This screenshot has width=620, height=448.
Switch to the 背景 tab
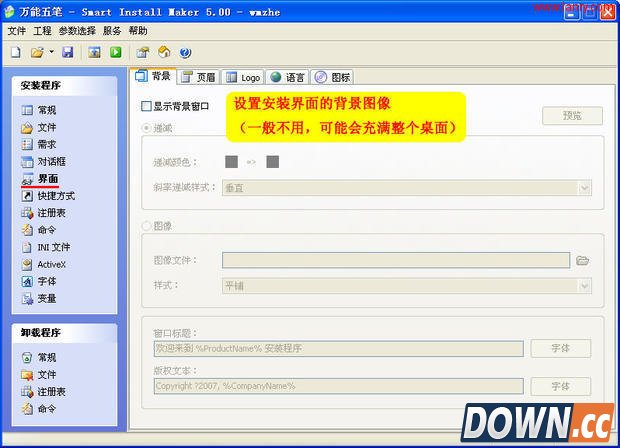(x=153, y=76)
